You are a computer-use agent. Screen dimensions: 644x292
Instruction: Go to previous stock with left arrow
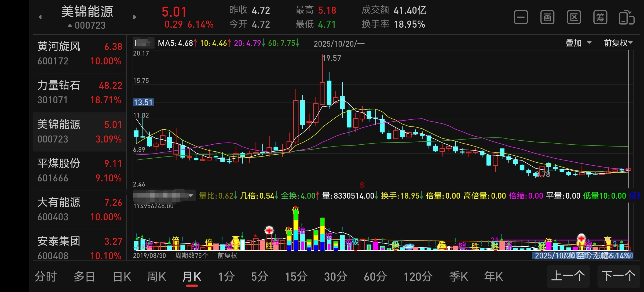40,17
